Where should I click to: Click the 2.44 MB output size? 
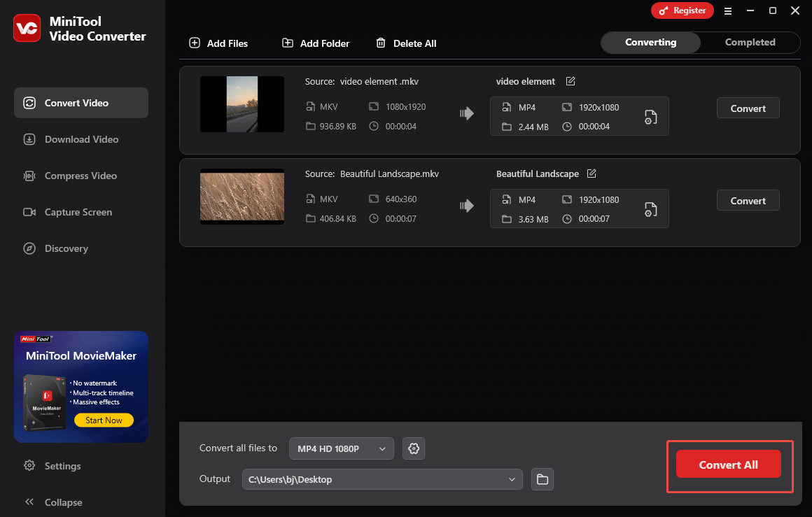533,127
